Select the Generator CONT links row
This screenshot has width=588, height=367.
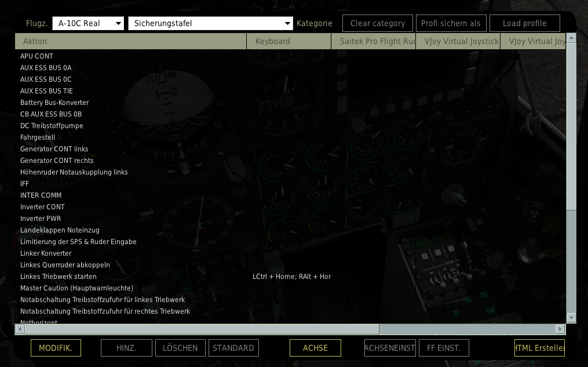pyautogui.click(x=290, y=149)
